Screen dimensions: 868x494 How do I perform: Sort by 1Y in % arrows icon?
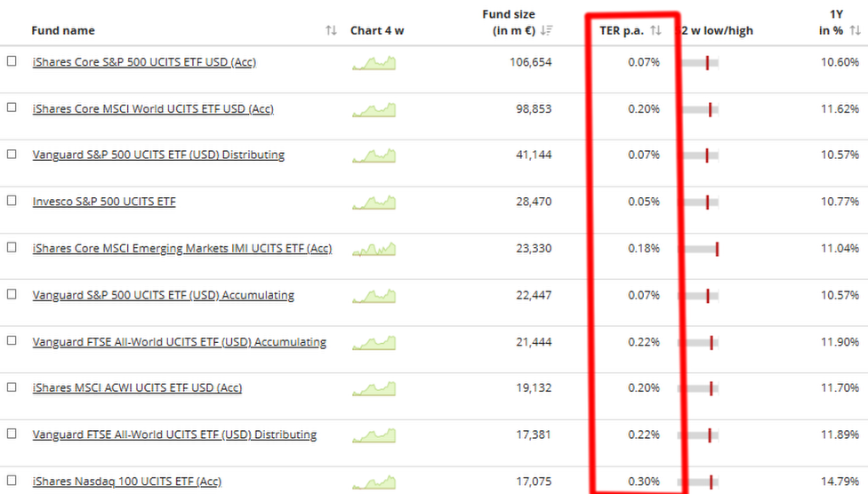pyautogui.click(x=855, y=31)
